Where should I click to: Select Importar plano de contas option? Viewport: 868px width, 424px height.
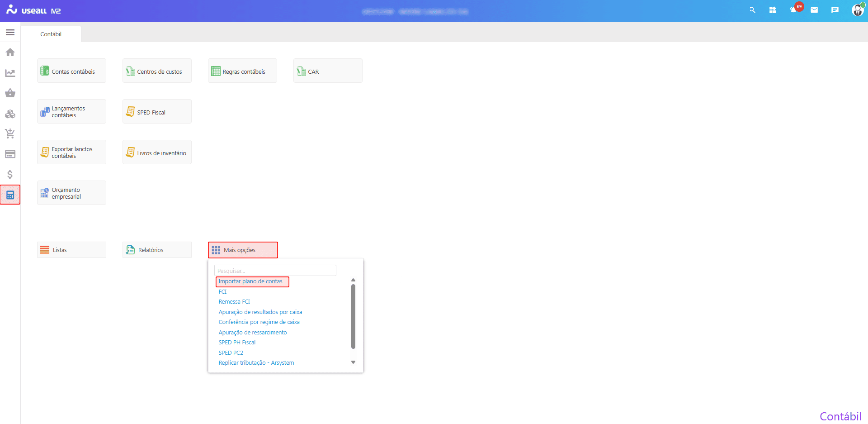250,281
